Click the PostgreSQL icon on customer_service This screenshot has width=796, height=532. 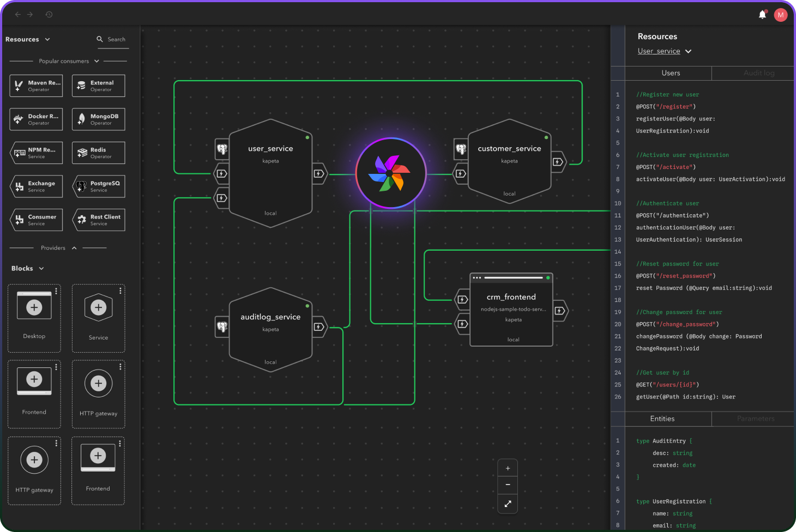click(461, 149)
